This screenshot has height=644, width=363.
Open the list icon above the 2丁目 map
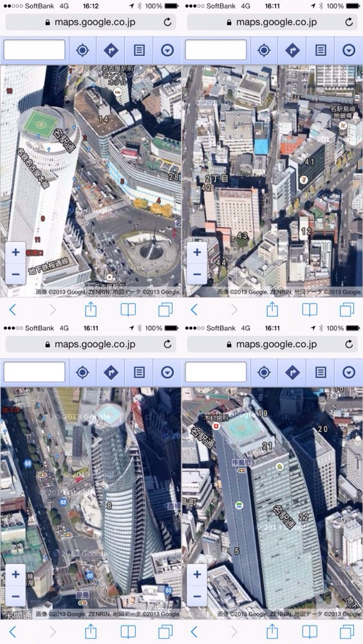click(x=321, y=50)
